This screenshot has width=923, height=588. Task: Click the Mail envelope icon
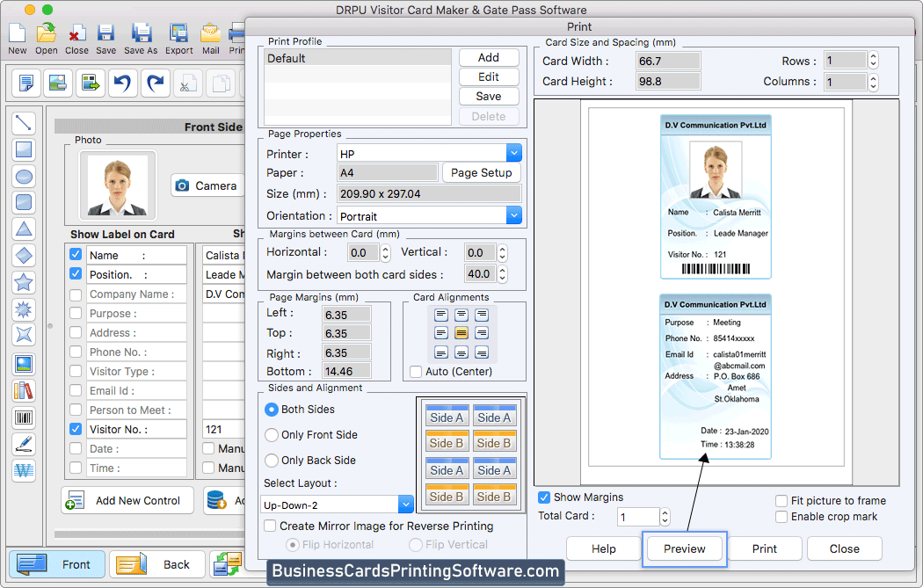click(x=210, y=33)
